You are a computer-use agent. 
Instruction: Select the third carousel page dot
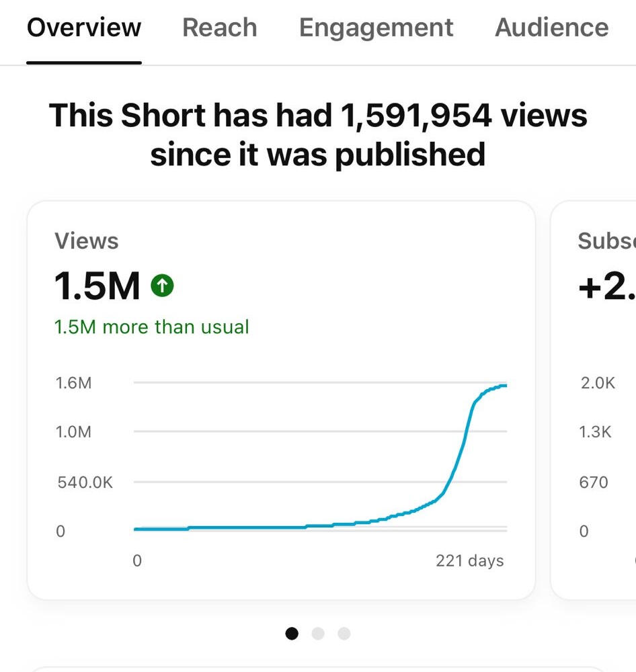coord(344,633)
